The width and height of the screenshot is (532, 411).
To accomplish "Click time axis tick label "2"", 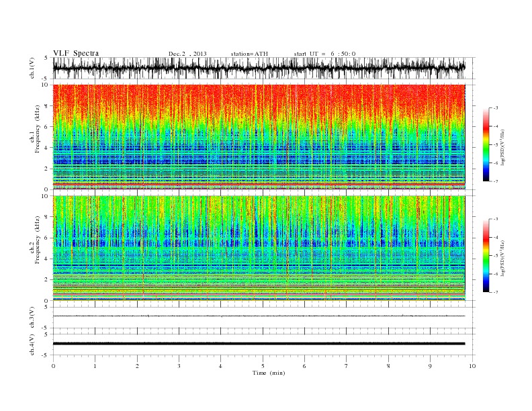I will click(x=137, y=366).
